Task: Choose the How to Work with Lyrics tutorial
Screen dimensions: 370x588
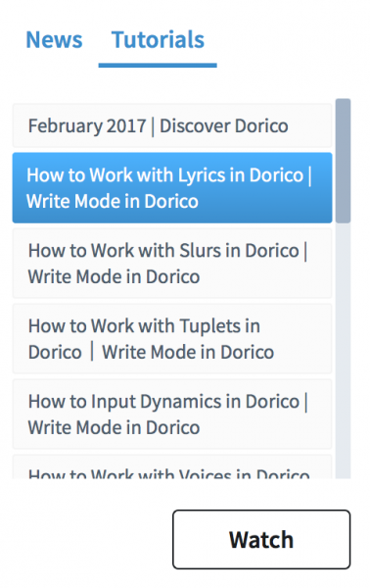Action: [x=172, y=188]
